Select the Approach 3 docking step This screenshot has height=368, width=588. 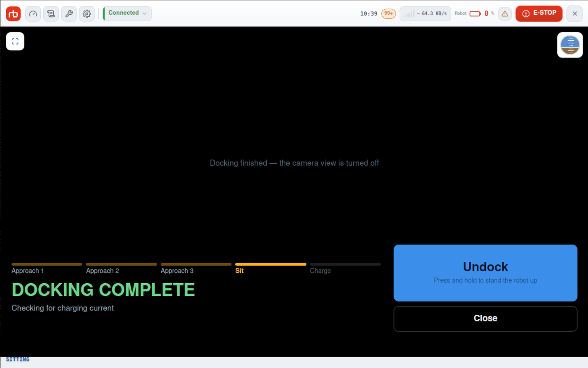click(x=196, y=269)
